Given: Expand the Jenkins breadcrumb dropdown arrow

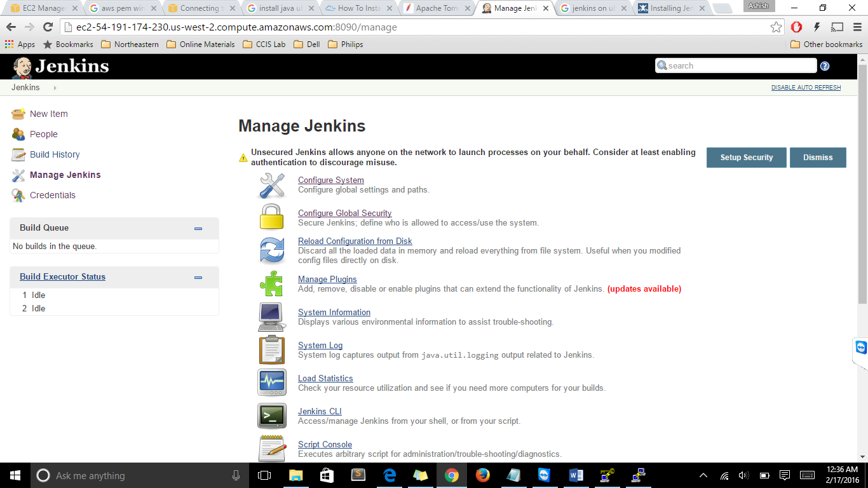Looking at the screenshot, I should [x=55, y=88].
